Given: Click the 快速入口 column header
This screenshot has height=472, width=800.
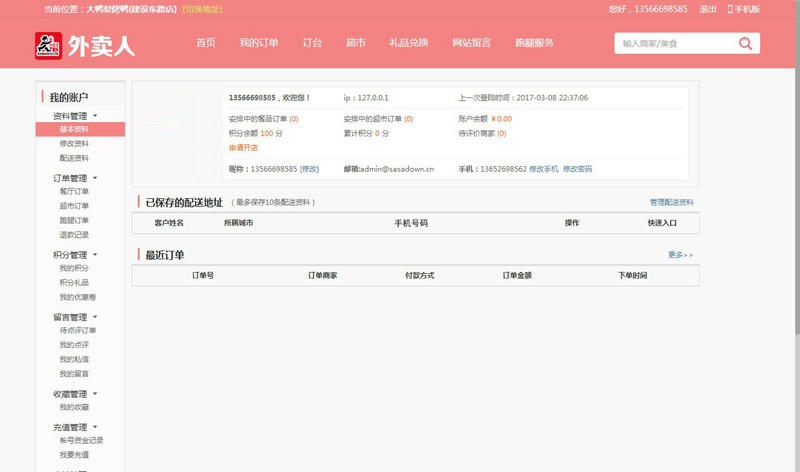Looking at the screenshot, I should [x=662, y=223].
